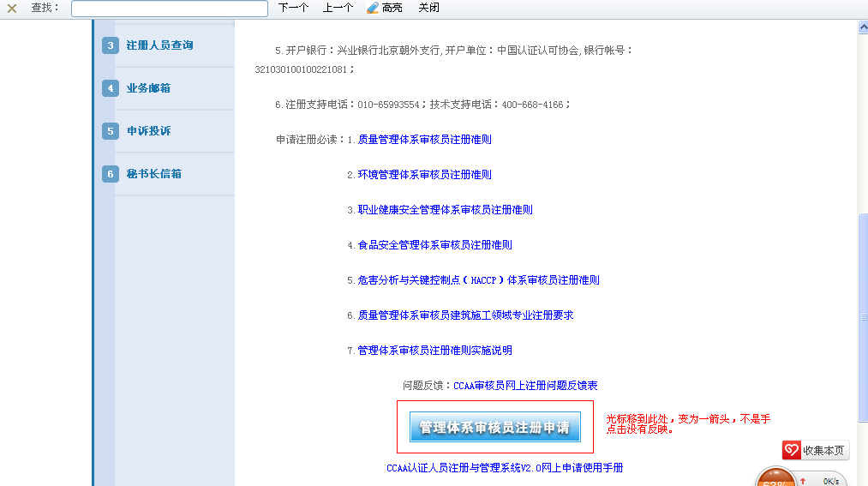This screenshot has width=868, height=486.
Task: Click the scrollbar up arrow
Action: 863,27
